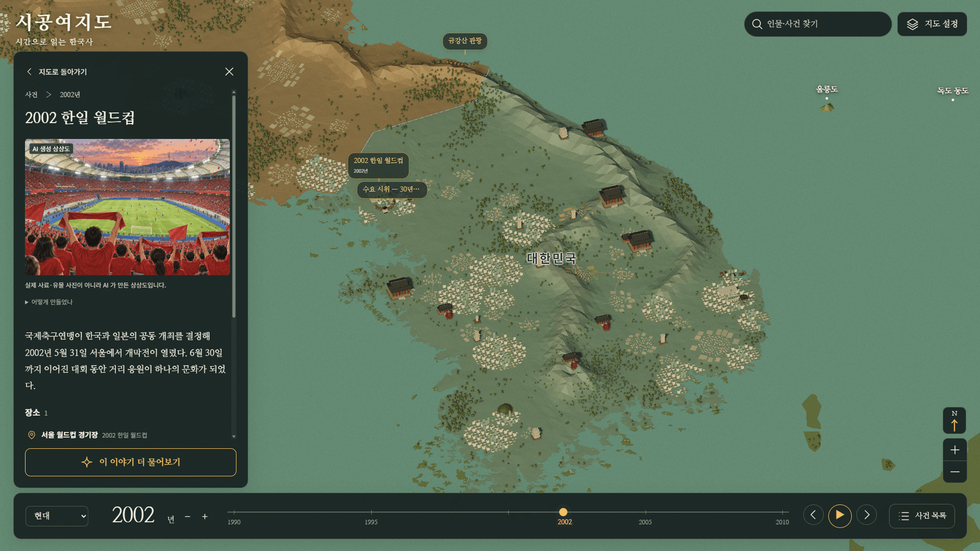Viewport: 980px width, 551px height.
Task: Open the AI-generated stadium image
Action: 127,207
